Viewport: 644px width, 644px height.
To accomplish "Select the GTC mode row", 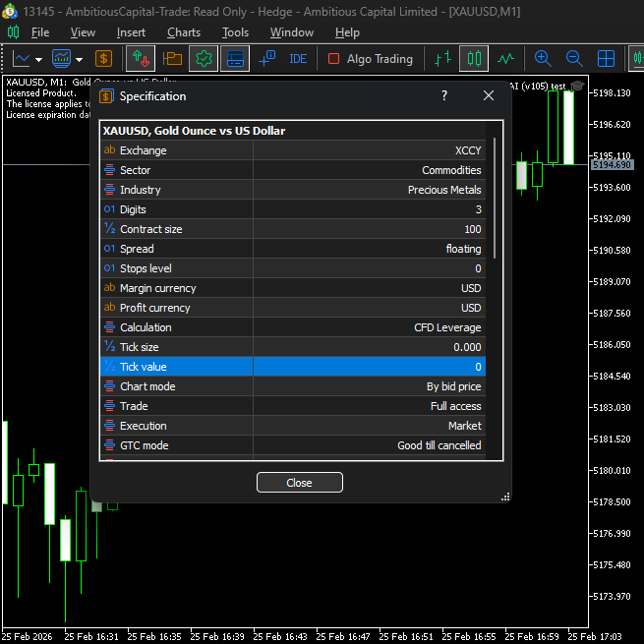I will (293, 445).
